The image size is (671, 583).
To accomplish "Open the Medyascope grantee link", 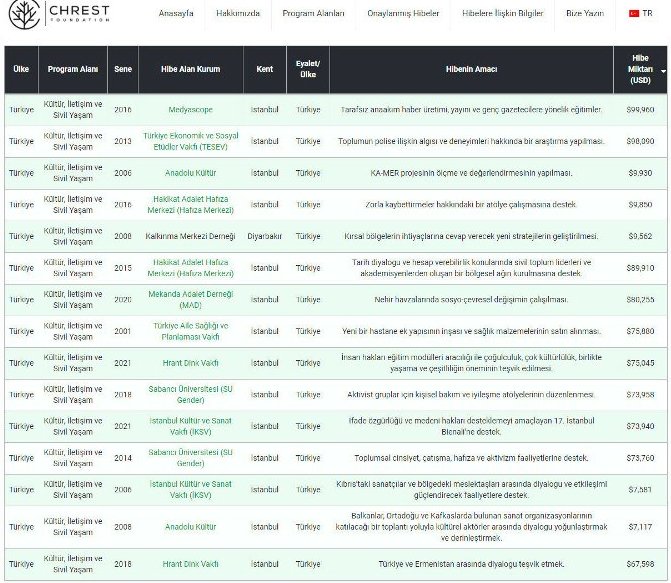I will (x=190, y=110).
